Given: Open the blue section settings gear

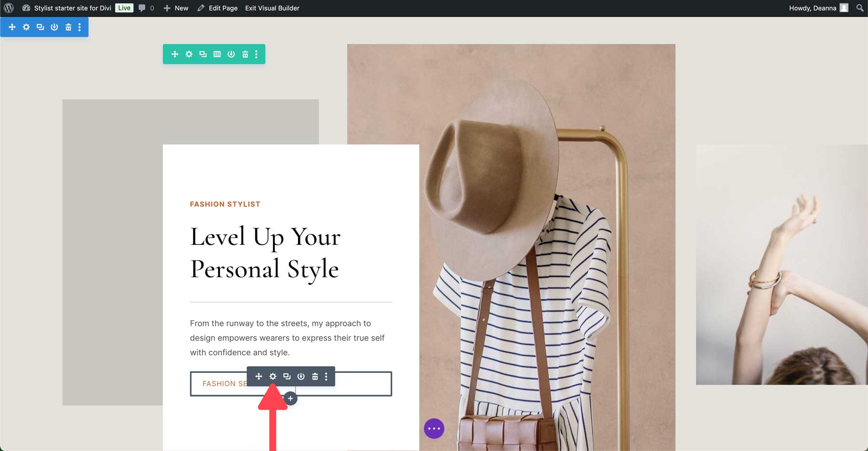Looking at the screenshot, I should 26,27.
